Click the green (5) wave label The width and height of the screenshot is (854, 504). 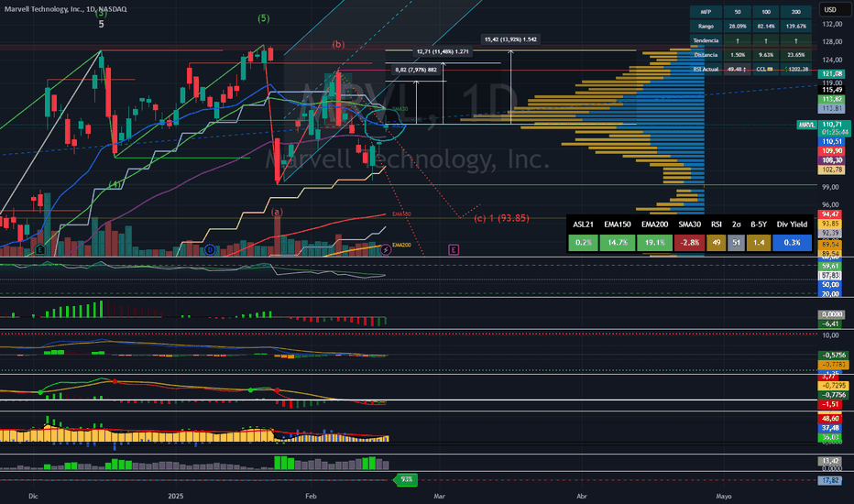tap(263, 18)
